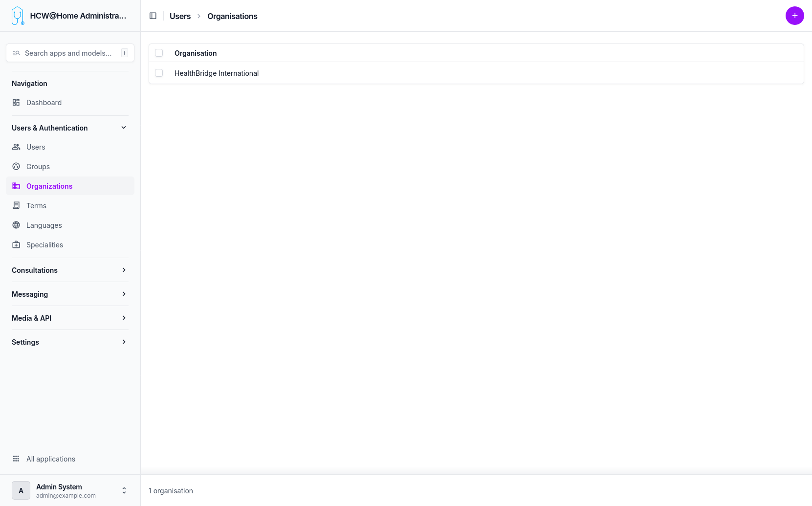This screenshot has height=506, width=812.
Task: Click the HCW@Home stethoscope logo
Action: [18, 15]
